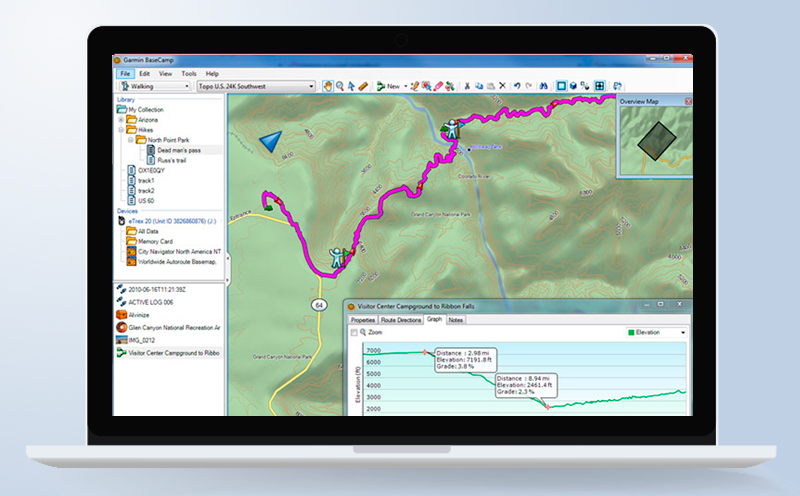The image size is (800, 496).
Task: Select Russ's trail list
Action: [171, 160]
